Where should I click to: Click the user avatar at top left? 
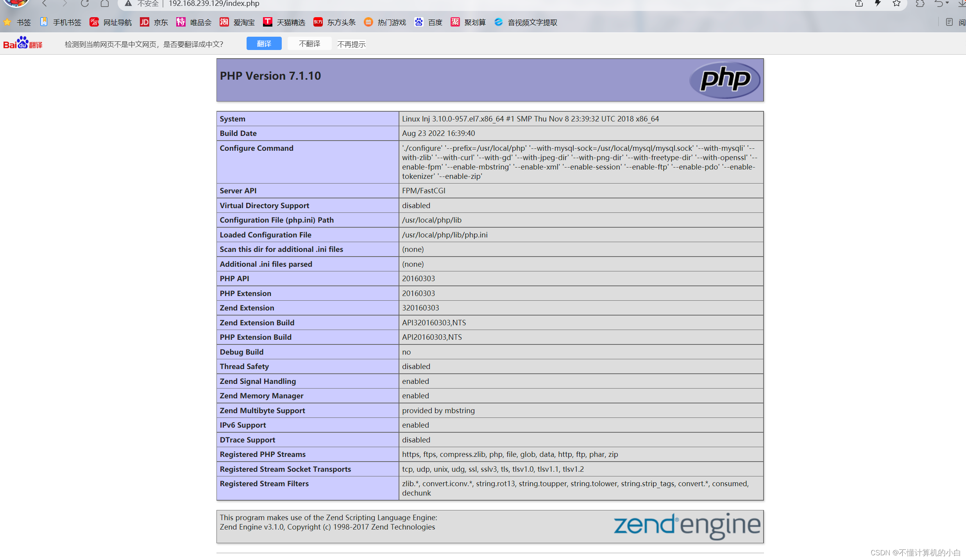16,3
